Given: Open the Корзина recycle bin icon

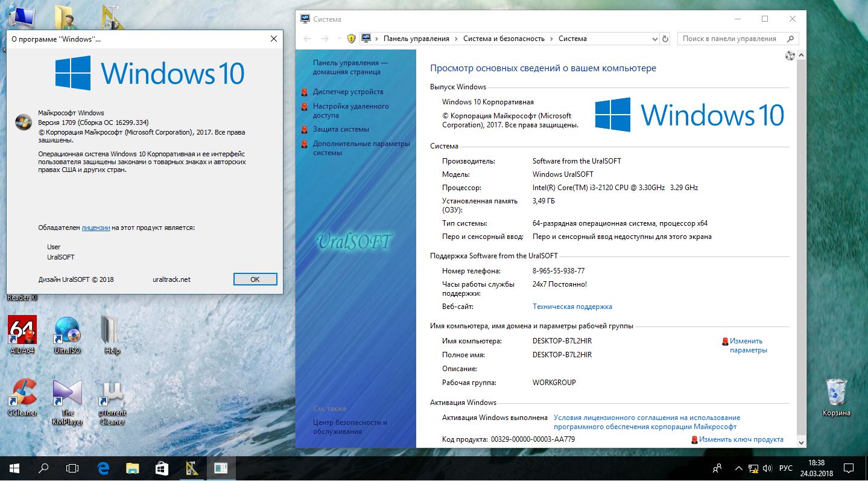Looking at the screenshot, I should pyautogui.click(x=836, y=397).
